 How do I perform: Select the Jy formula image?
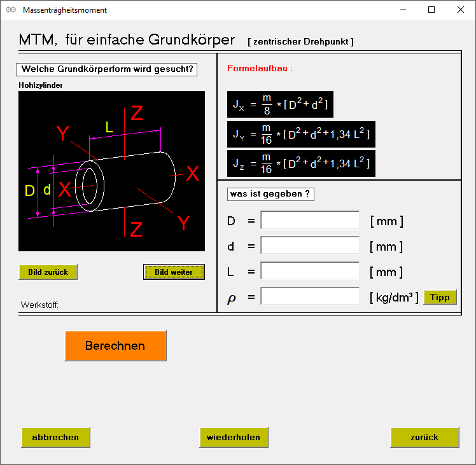pyautogui.click(x=301, y=134)
